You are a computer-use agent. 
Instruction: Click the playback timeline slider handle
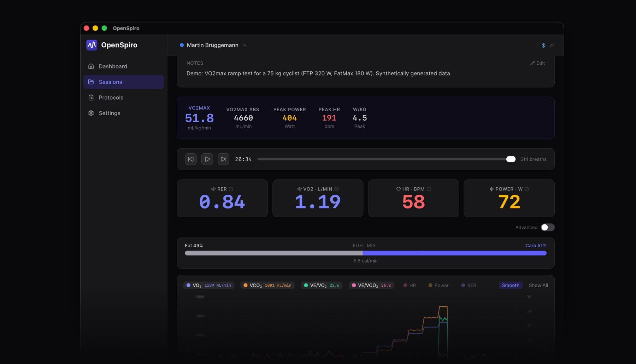click(x=511, y=159)
